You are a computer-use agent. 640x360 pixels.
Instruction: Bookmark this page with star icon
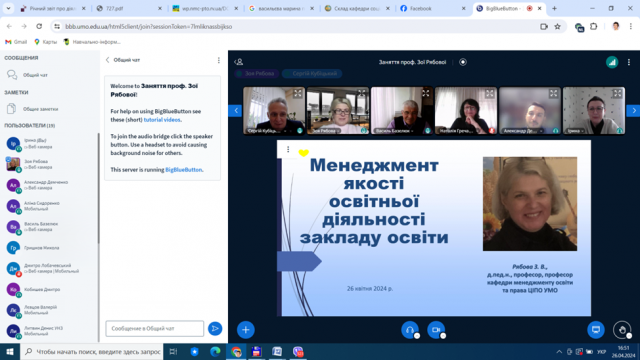pos(558,27)
